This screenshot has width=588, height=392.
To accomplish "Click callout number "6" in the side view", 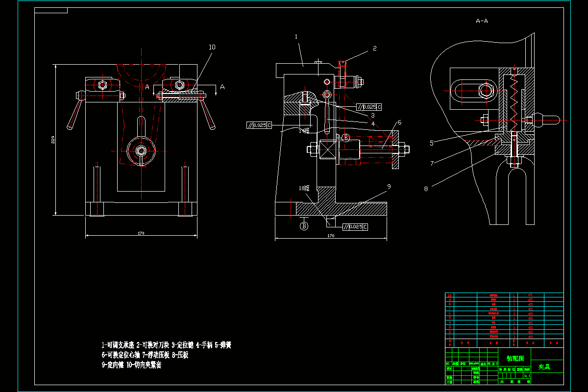I will [x=399, y=122].
